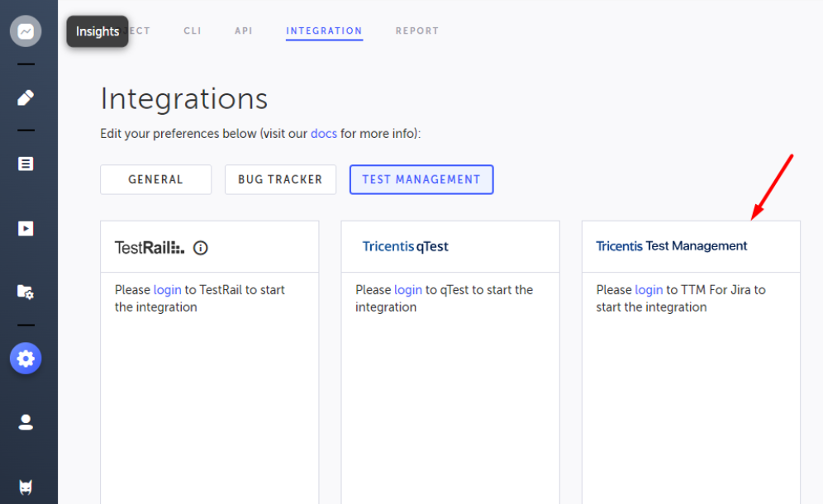
Task: Click the Tricentis qTest card title
Action: [x=405, y=246]
